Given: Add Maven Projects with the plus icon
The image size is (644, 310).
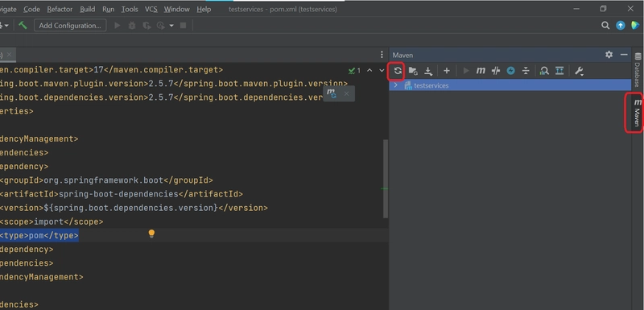Looking at the screenshot, I should (447, 71).
